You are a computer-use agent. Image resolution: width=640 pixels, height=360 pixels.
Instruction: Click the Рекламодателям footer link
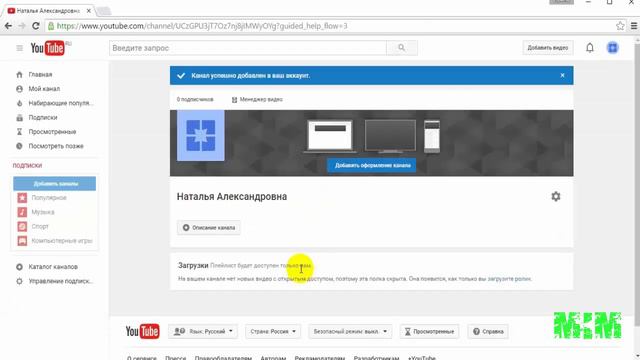320,358
